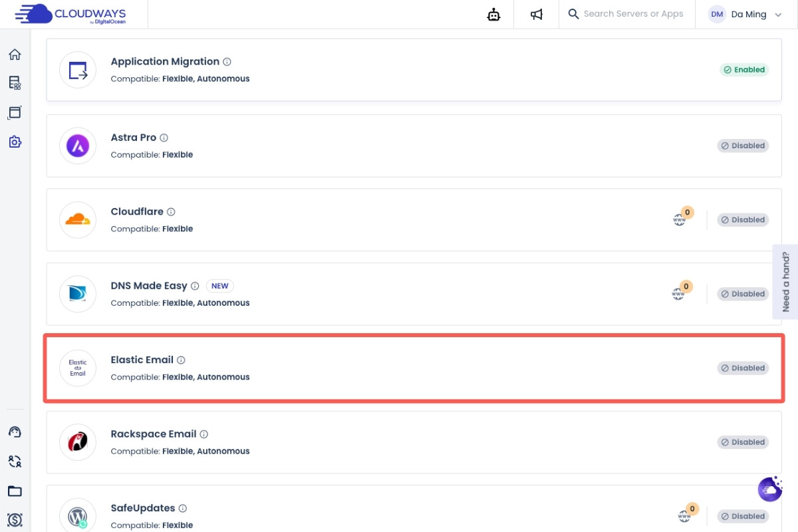
Task: Toggle the Enabled status for Application Migration
Action: click(x=744, y=70)
